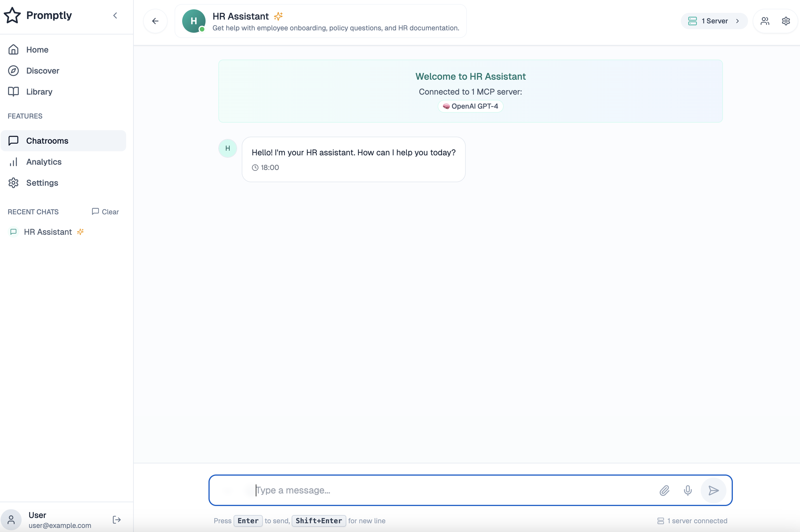
Task: Start voice input with microphone icon
Action: click(687, 490)
